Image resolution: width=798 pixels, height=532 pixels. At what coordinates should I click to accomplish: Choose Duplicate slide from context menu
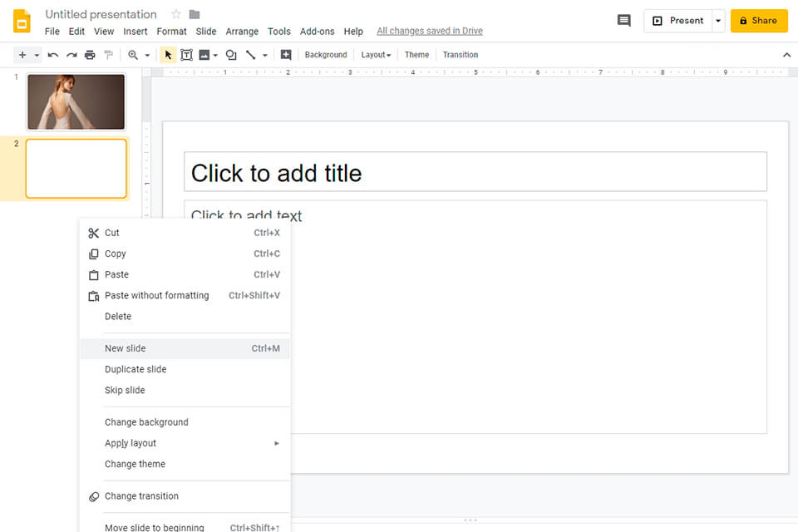pyautogui.click(x=135, y=369)
